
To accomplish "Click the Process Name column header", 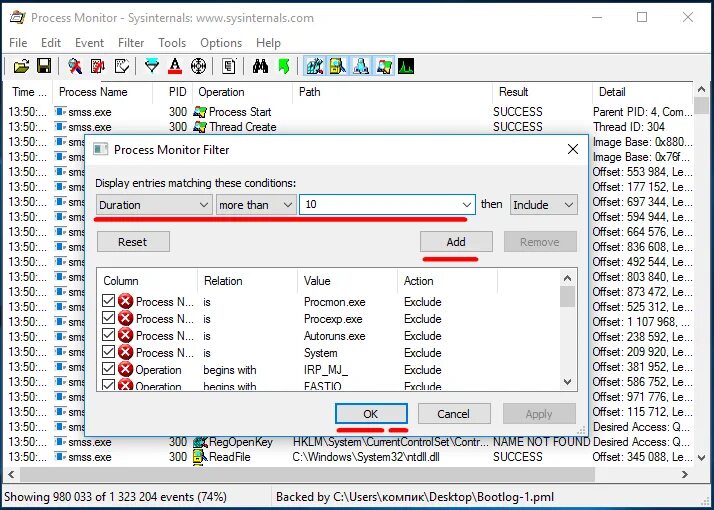I will [102, 92].
